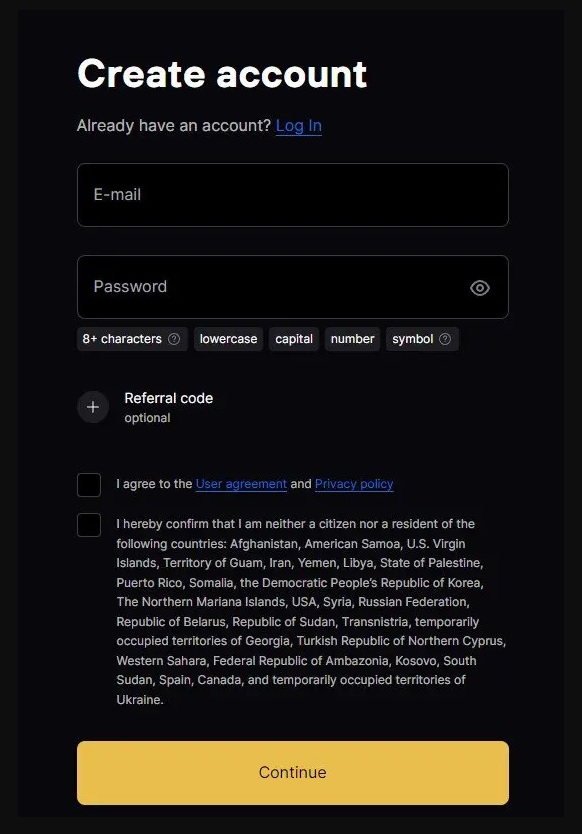Click the symbol requirement chip

tap(422, 339)
